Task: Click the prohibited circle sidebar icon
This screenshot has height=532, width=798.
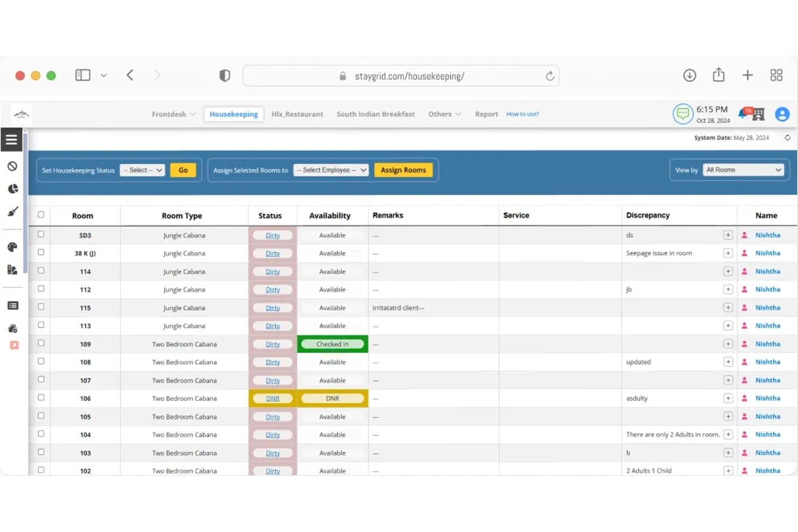Action: tap(12, 166)
